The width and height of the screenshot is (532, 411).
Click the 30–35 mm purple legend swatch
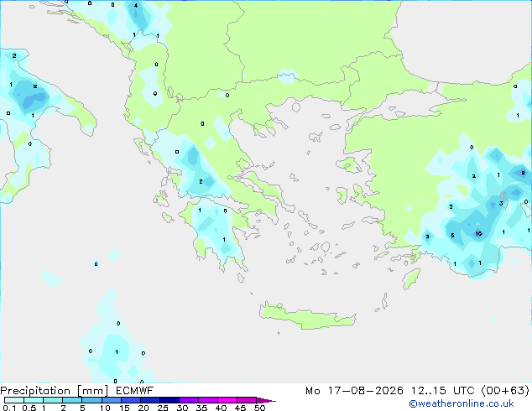(188, 400)
